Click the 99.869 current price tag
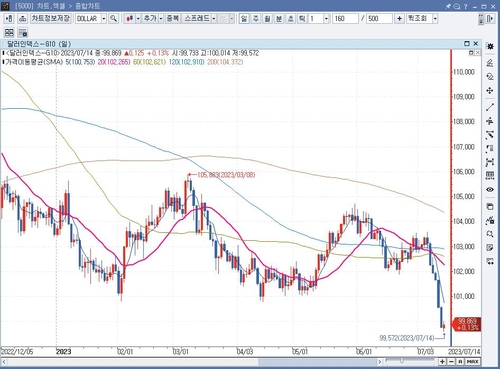Screen dimensions: 500x369 point(466,324)
